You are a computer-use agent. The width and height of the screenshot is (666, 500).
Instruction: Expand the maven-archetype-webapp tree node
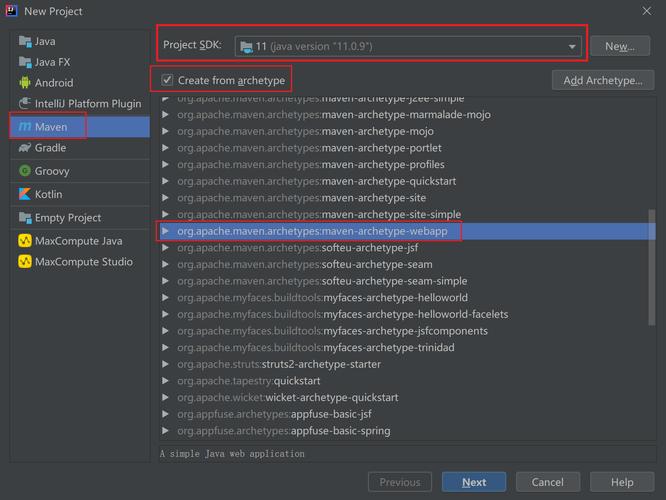pos(166,231)
